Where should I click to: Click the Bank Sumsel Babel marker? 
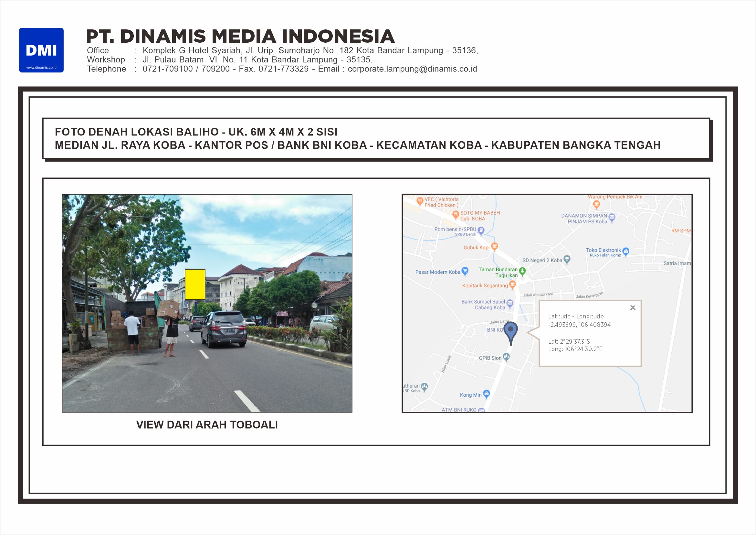pos(510,304)
